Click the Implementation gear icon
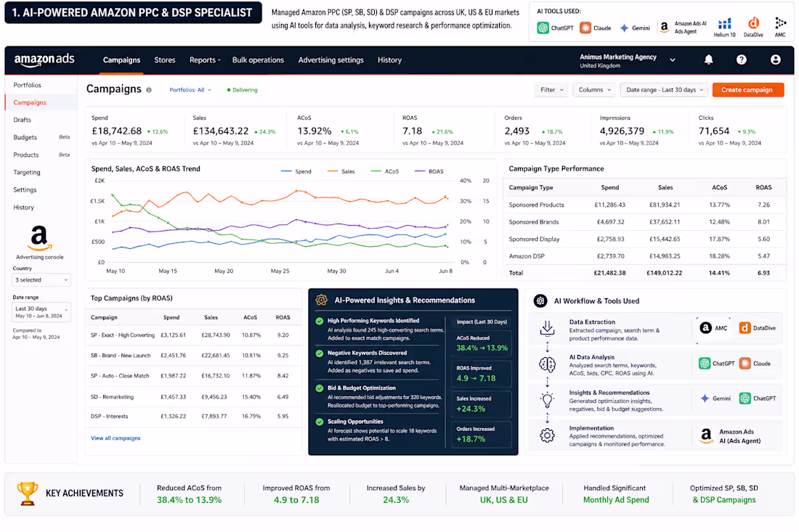Image resolution: width=799 pixels, height=532 pixels. 547,435
